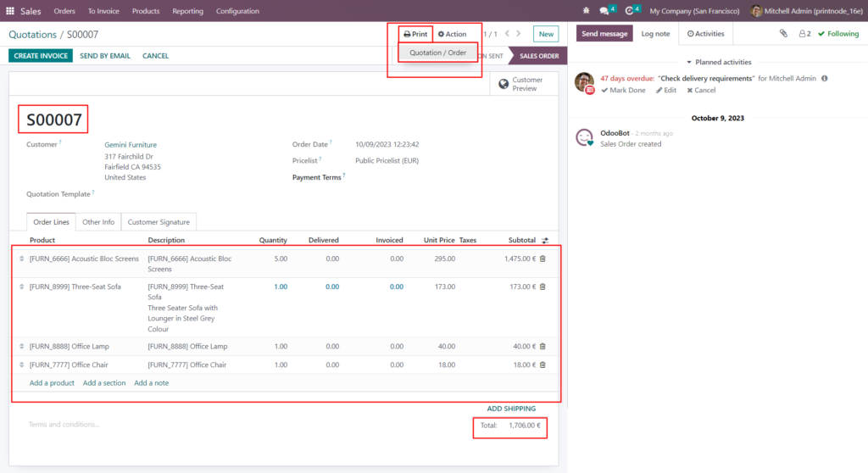Edit the planned activity
868x473 pixels.
pyautogui.click(x=666, y=91)
